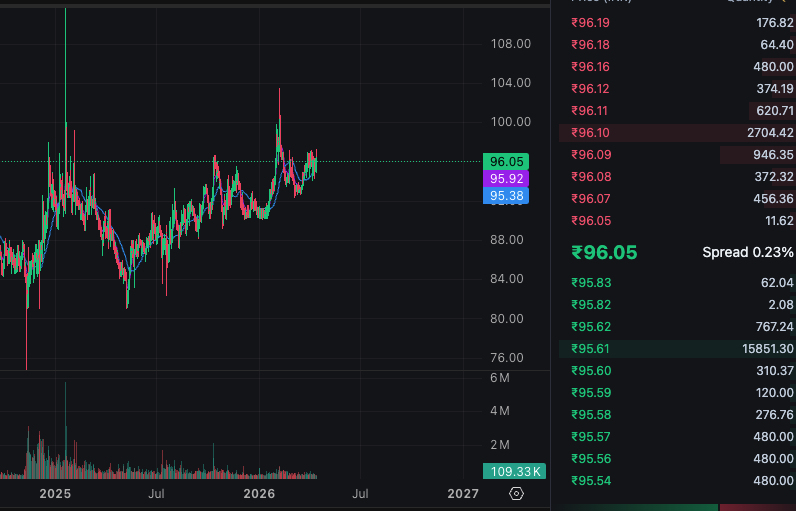This screenshot has width=796, height=511.
Task: Select the ₹96.10 ask price row
Action: pyautogui.click(x=677, y=133)
